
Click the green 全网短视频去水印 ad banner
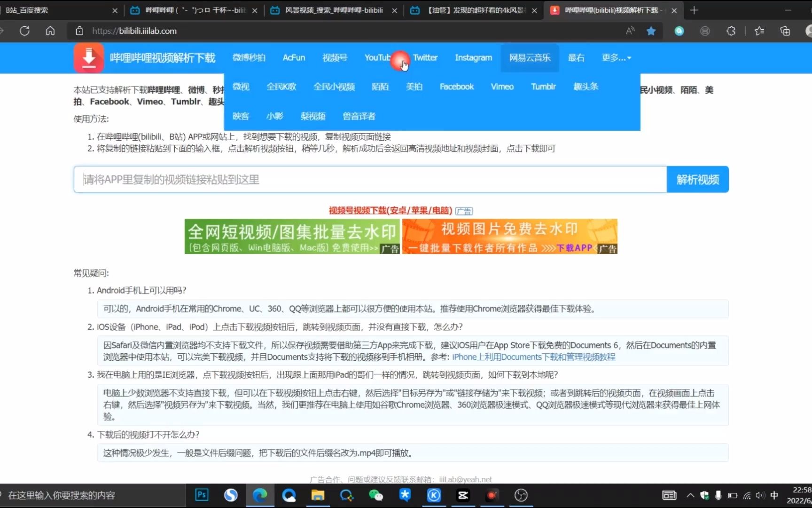click(292, 237)
